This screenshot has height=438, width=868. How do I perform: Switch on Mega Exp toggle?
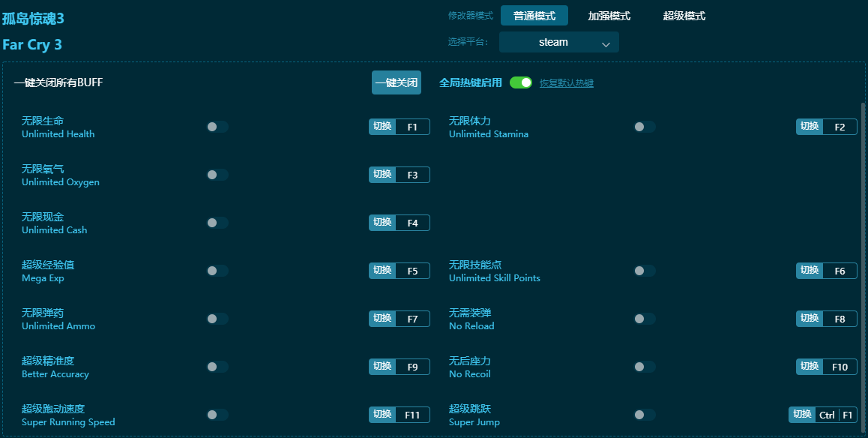click(217, 271)
